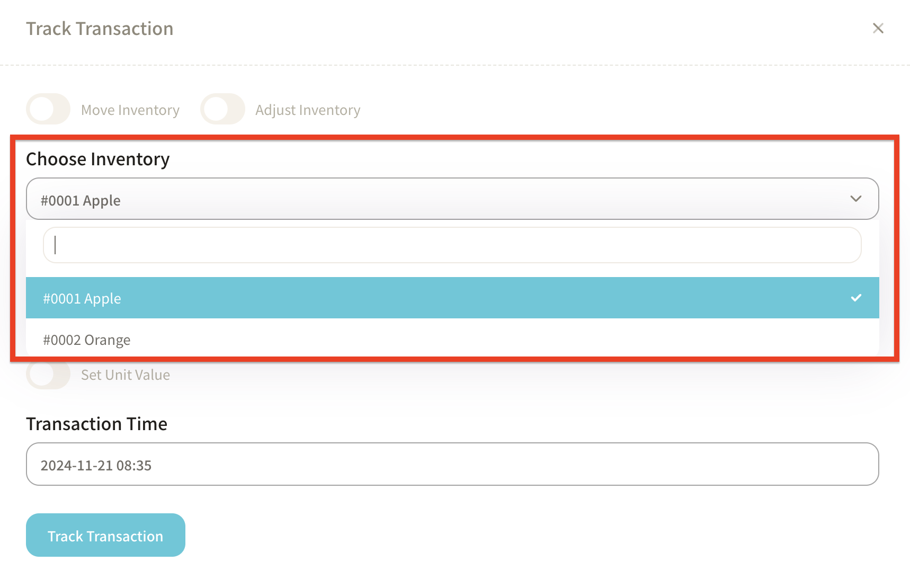Image resolution: width=910 pixels, height=588 pixels.
Task: Click the #0001 Apple selected value text
Action: pos(81,201)
